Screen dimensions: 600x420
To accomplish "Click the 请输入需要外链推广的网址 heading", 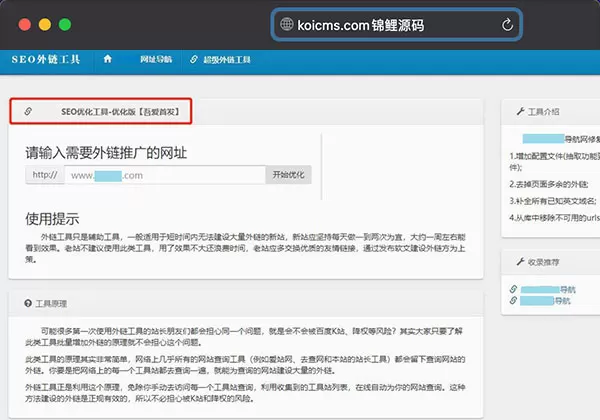I will (106, 153).
